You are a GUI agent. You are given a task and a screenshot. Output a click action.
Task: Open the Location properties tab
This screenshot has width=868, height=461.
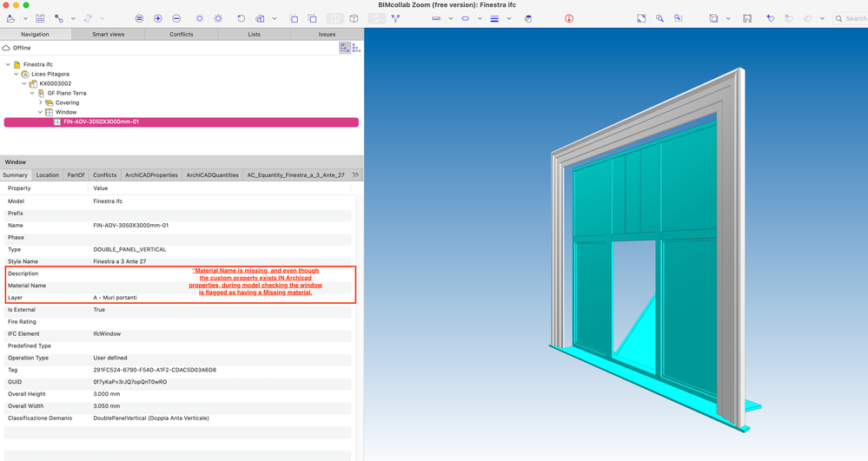pyautogui.click(x=48, y=175)
